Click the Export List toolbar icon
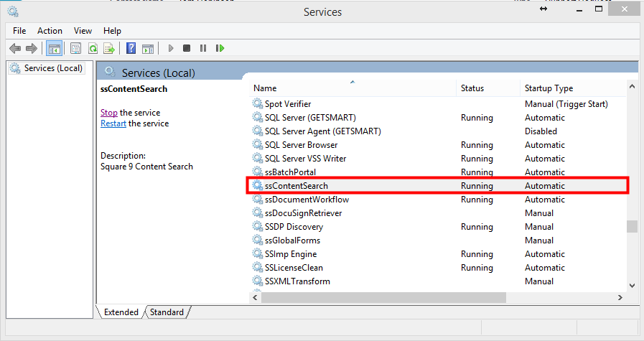The width and height of the screenshot is (644, 341). pyautogui.click(x=109, y=48)
